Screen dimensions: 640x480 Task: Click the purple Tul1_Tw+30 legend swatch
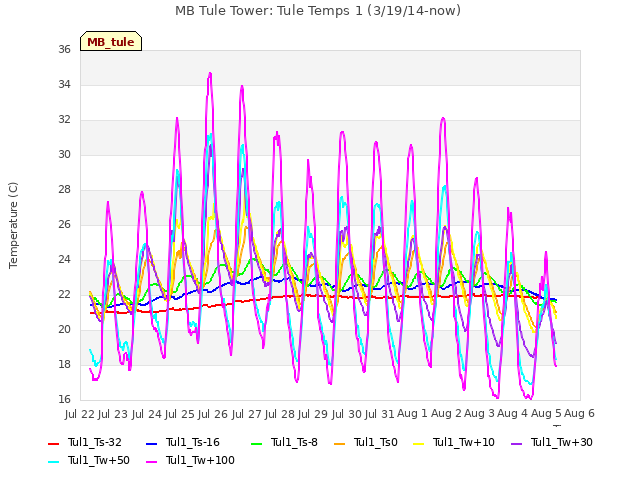(x=517, y=443)
